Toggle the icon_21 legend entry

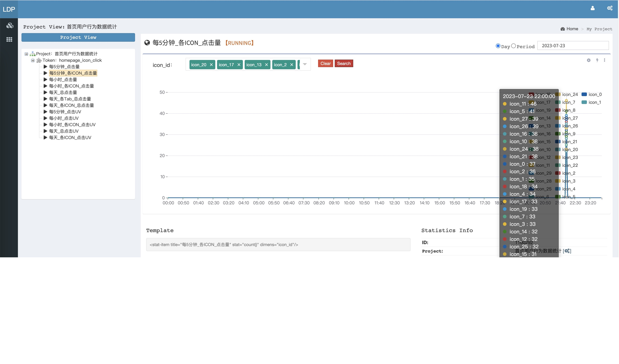tap(566, 142)
